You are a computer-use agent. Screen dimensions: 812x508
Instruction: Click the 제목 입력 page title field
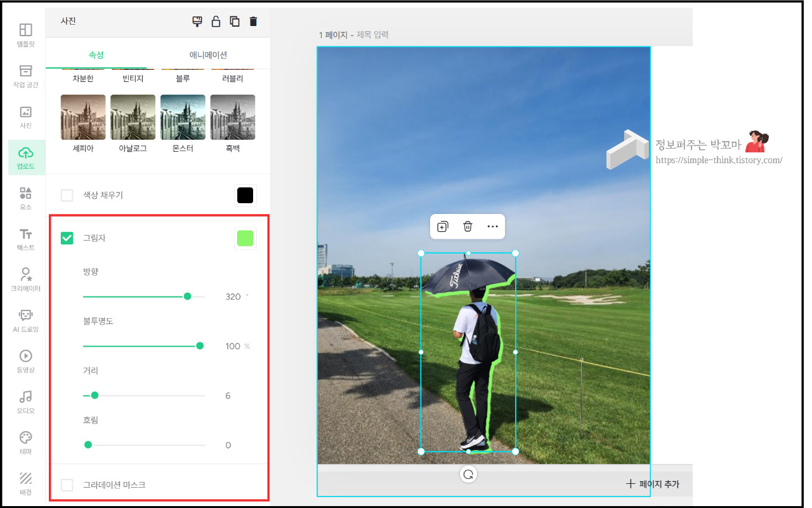click(372, 35)
